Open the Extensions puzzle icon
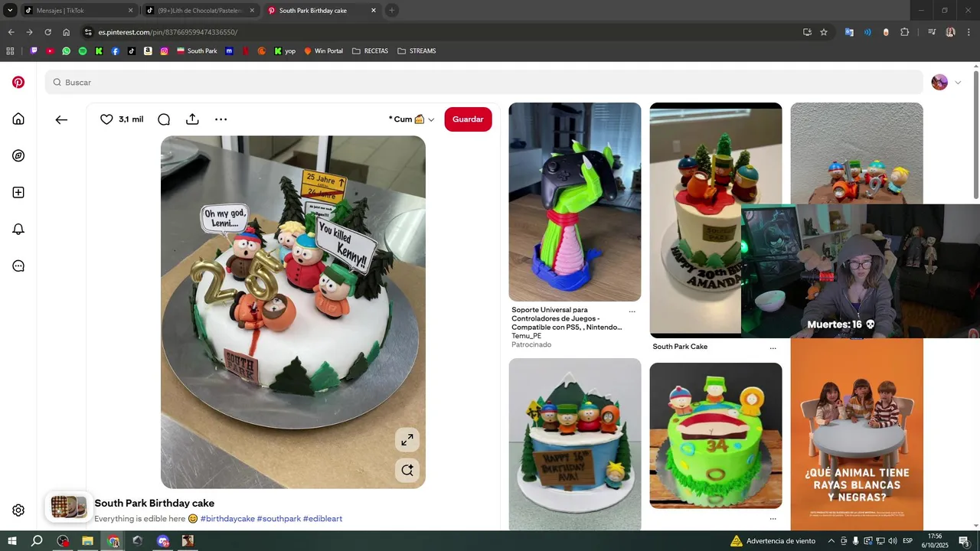 (905, 32)
